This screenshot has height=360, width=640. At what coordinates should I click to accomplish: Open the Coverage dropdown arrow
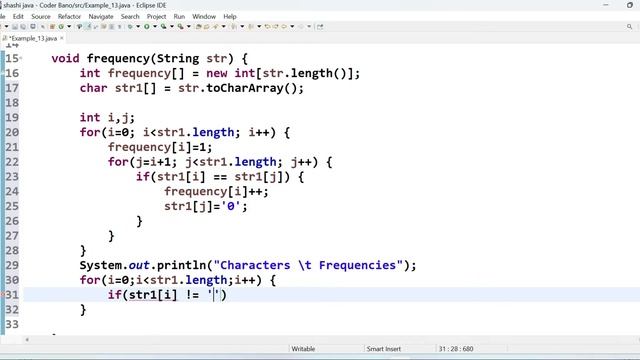click(x=171, y=27)
